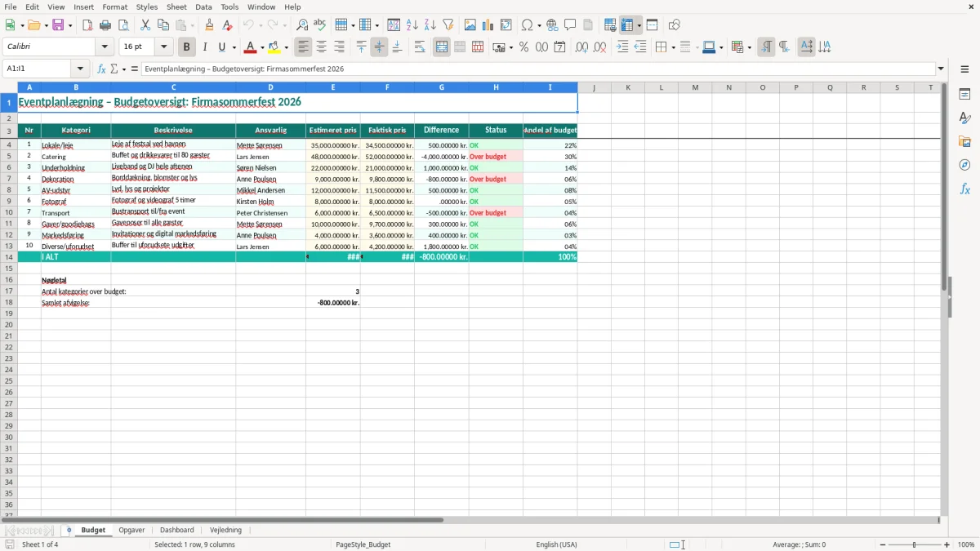This screenshot has width=980, height=551.
Task: Toggle Align Right
Action: (339, 47)
